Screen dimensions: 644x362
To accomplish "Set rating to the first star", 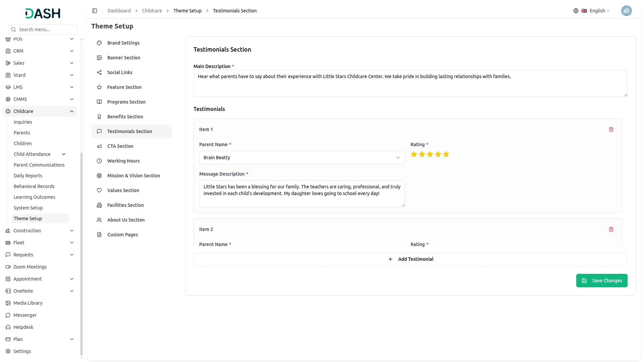I will click(414, 154).
